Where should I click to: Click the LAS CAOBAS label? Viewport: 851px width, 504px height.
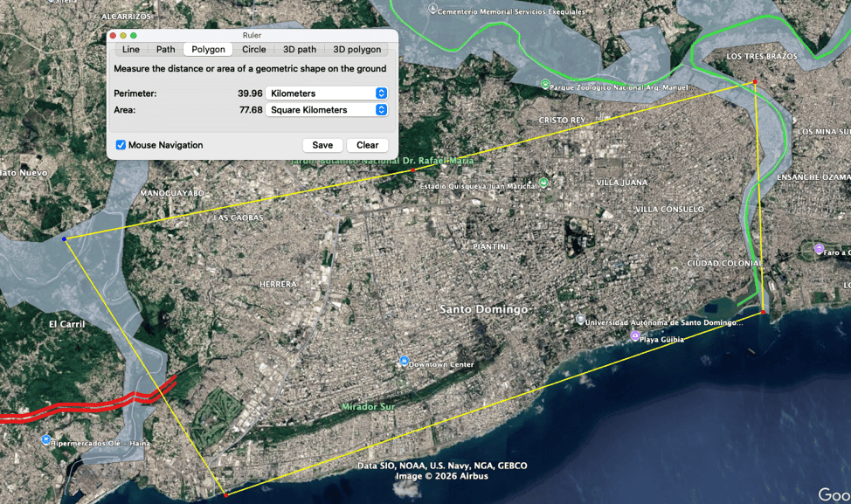pos(239,217)
